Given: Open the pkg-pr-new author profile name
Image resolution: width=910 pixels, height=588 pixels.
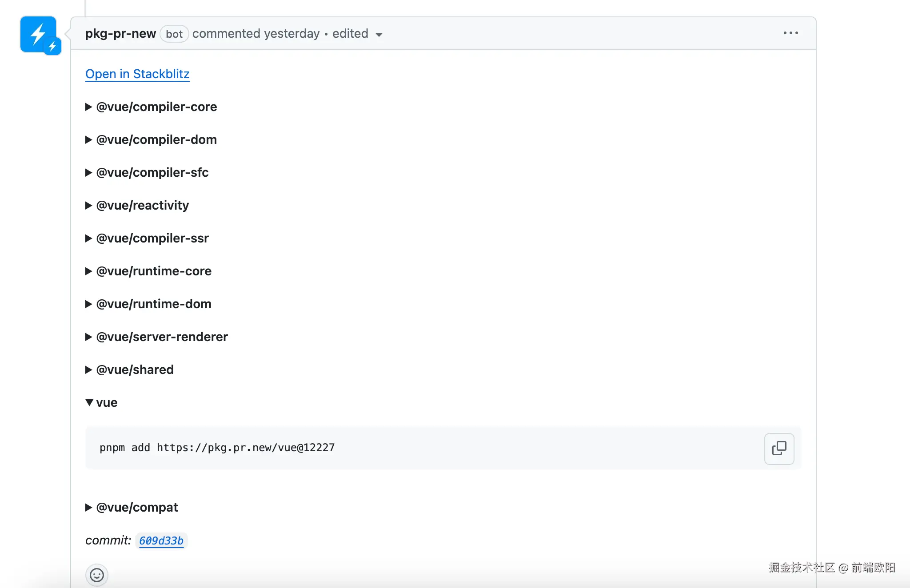Looking at the screenshot, I should (120, 34).
